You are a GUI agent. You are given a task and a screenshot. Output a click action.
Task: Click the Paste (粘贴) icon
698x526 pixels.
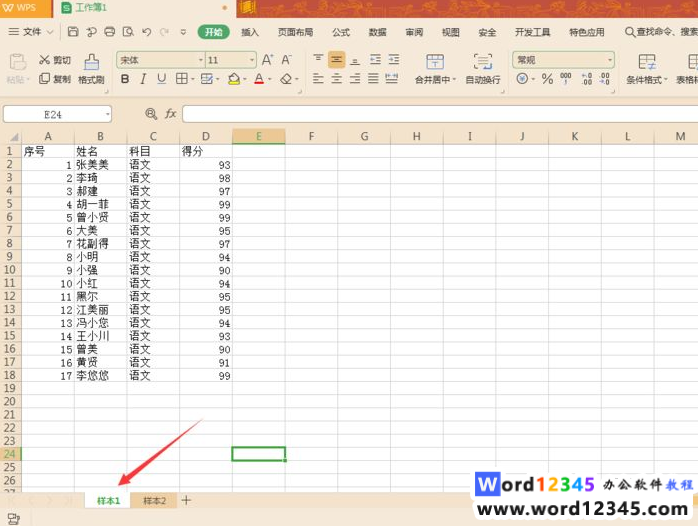(x=18, y=62)
